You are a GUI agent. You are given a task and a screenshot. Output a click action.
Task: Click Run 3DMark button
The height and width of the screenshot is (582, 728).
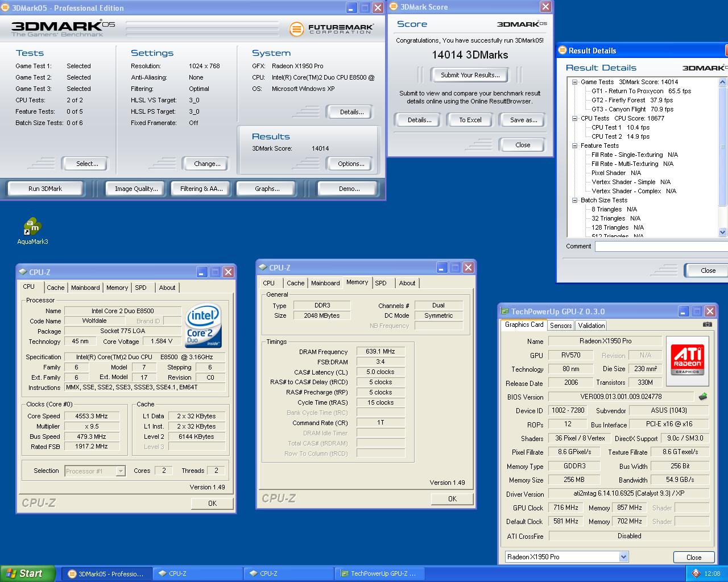[x=45, y=189]
